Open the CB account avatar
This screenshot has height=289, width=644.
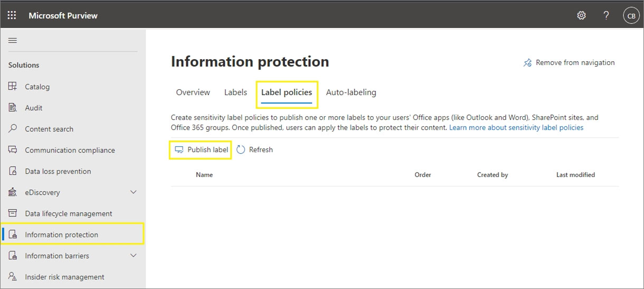click(631, 15)
